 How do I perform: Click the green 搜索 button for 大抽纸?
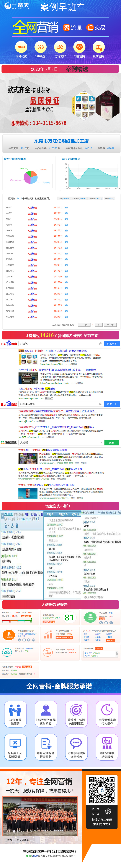(x=111, y=442)
